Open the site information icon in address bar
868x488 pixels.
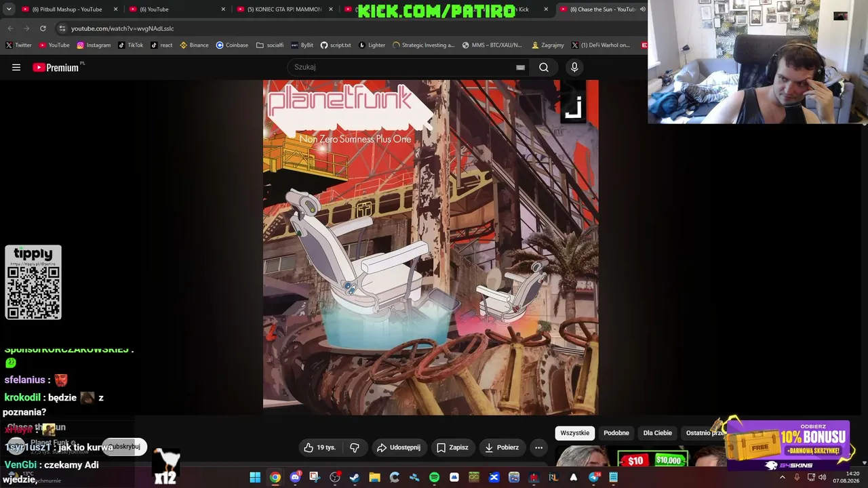62,28
